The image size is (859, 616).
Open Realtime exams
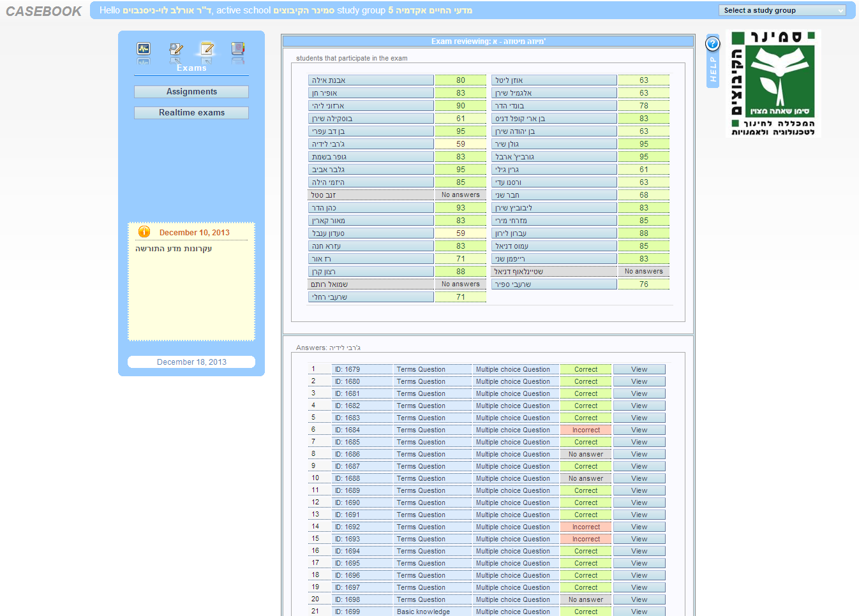coord(191,113)
